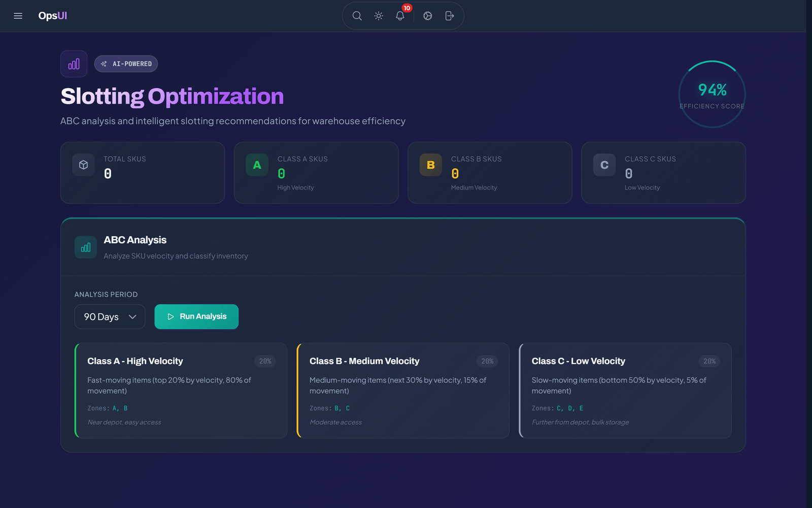Click the 'Zones: C, D, E' text
Image resolution: width=812 pixels, height=508 pixels.
click(558, 408)
